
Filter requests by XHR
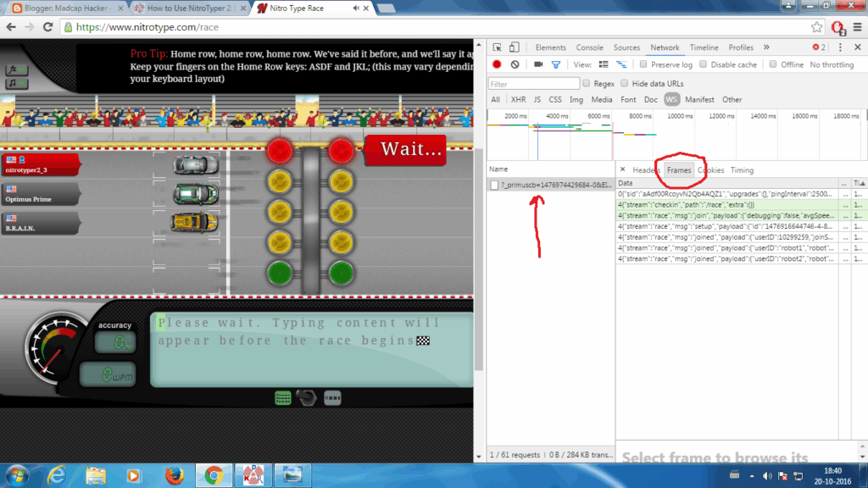click(518, 100)
